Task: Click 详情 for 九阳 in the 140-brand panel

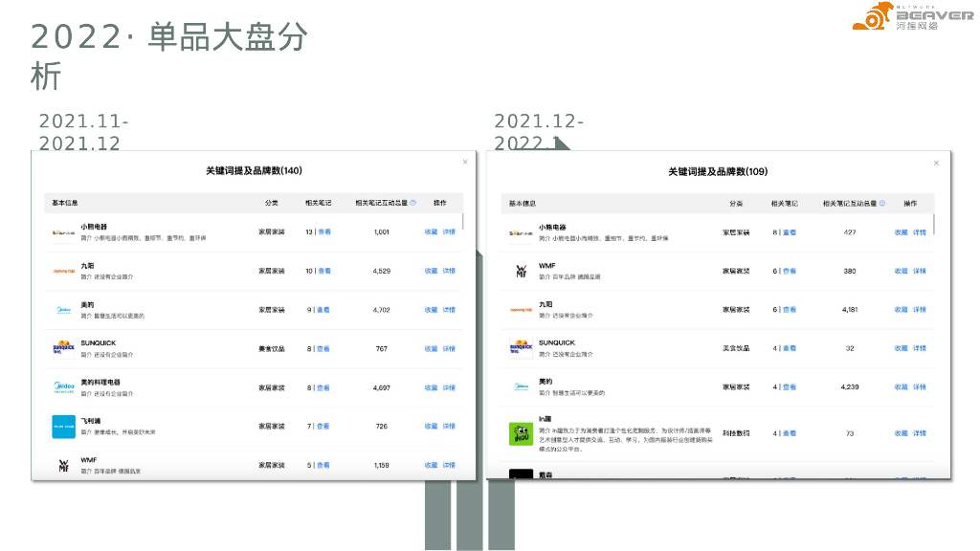Action: 450,271
